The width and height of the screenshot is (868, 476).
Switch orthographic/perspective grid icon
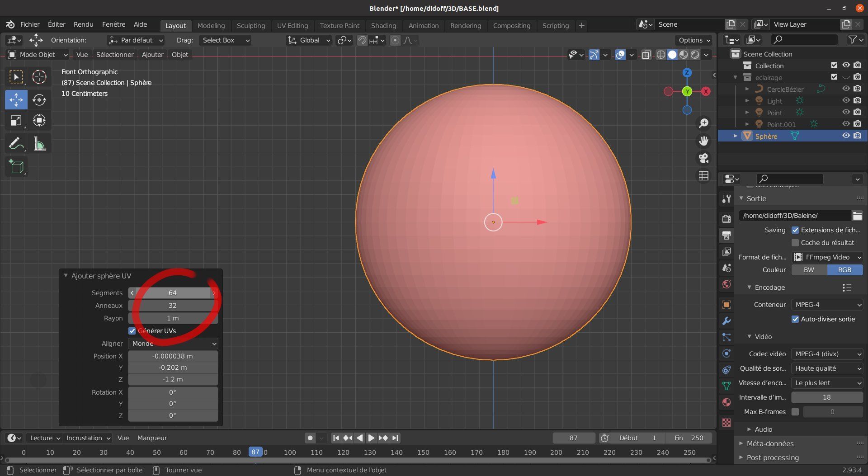[703, 176]
